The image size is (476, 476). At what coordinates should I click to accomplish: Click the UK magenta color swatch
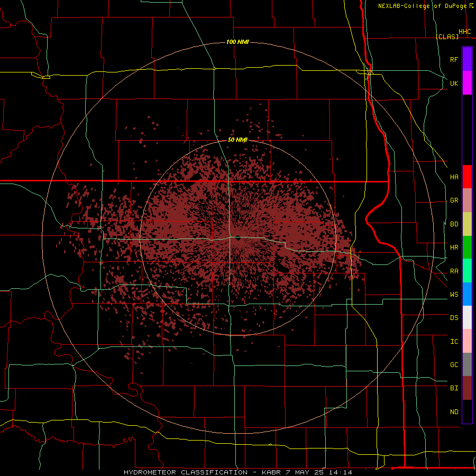467,83
